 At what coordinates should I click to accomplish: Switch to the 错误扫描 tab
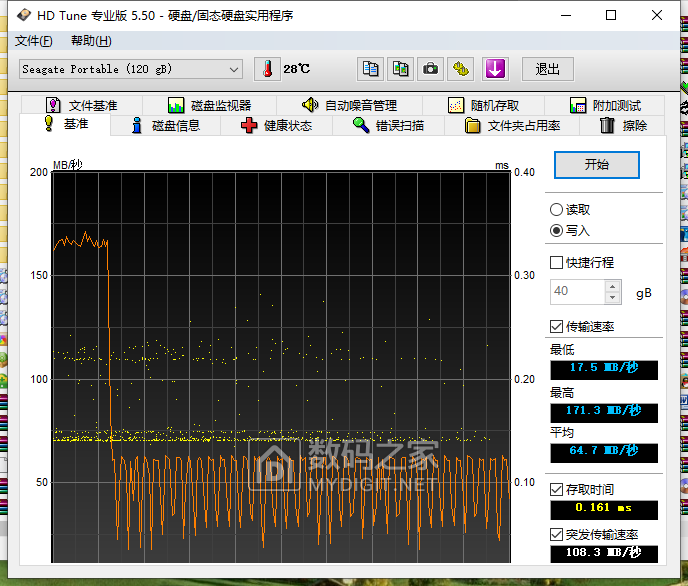tap(388, 125)
